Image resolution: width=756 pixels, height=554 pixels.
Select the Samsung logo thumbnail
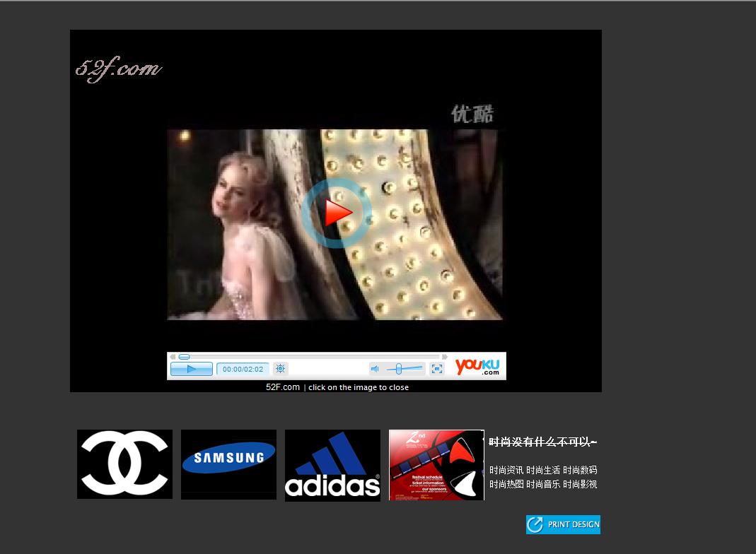[x=228, y=464]
